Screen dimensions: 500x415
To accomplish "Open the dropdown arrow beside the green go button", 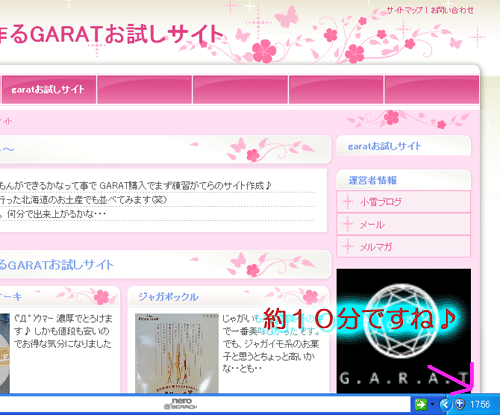I will (x=432, y=404).
